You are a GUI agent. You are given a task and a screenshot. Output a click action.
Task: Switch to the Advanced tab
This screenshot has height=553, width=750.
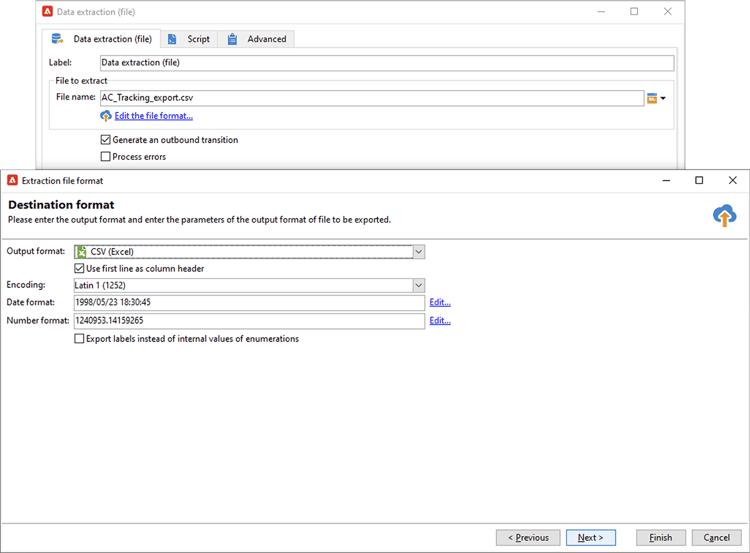click(x=256, y=39)
